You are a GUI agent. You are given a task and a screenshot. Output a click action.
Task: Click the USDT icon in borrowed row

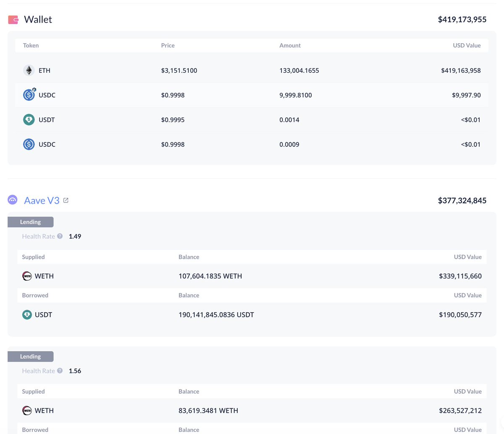[26, 314]
